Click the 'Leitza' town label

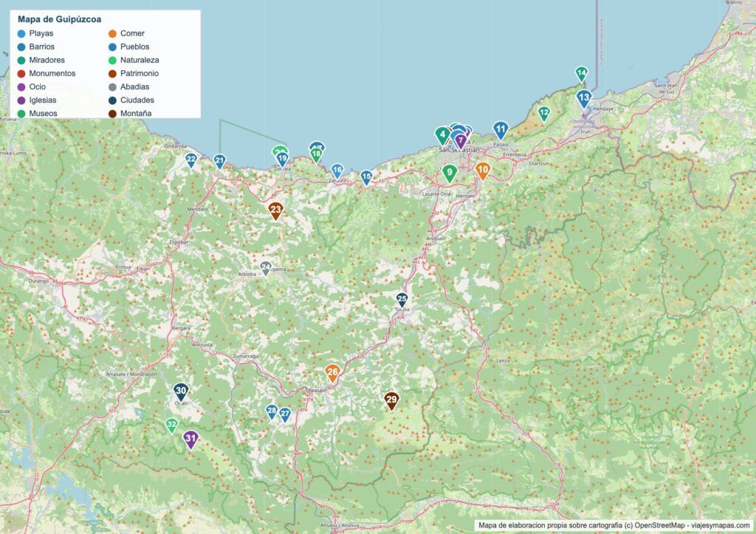tap(502, 360)
